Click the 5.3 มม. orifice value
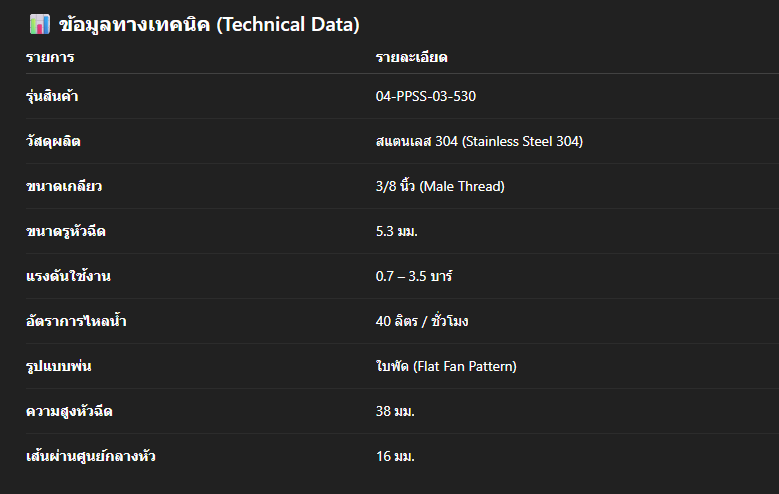 point(397,232)
